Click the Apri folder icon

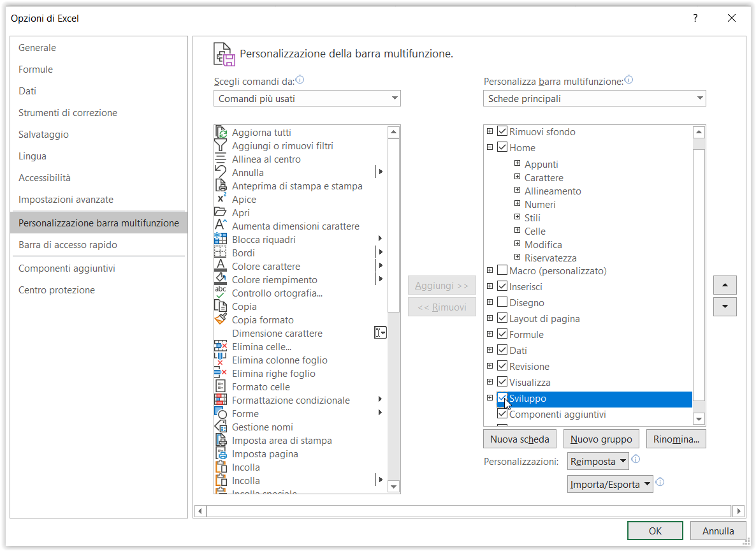pyautogui.click(x=221, y=213)
